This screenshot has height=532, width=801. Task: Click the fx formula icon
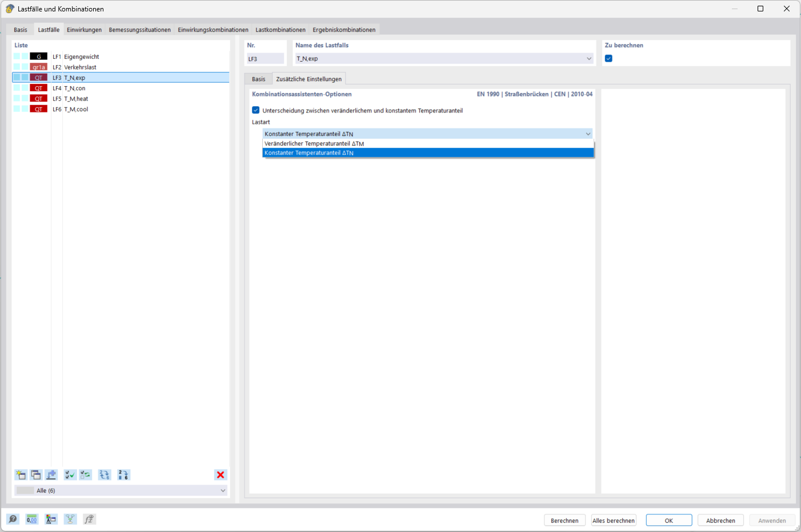pyautogui.click(x=89, y=519)
